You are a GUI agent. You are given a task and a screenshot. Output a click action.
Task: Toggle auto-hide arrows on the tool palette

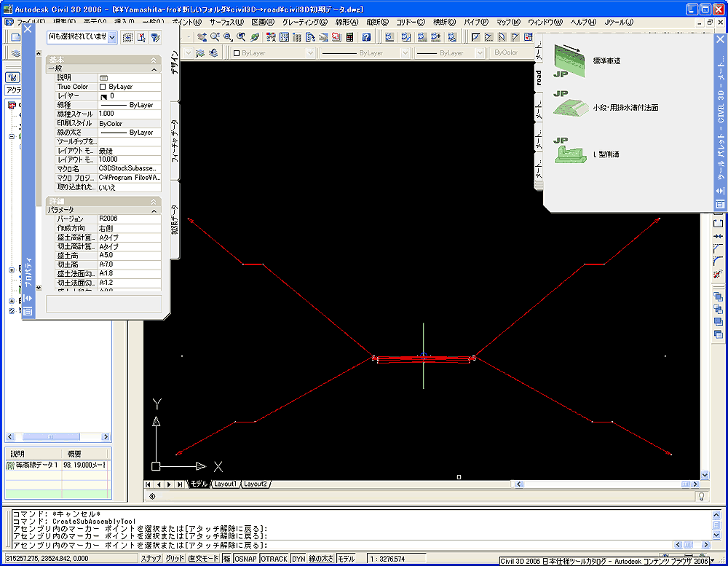[x=720, y=191]
